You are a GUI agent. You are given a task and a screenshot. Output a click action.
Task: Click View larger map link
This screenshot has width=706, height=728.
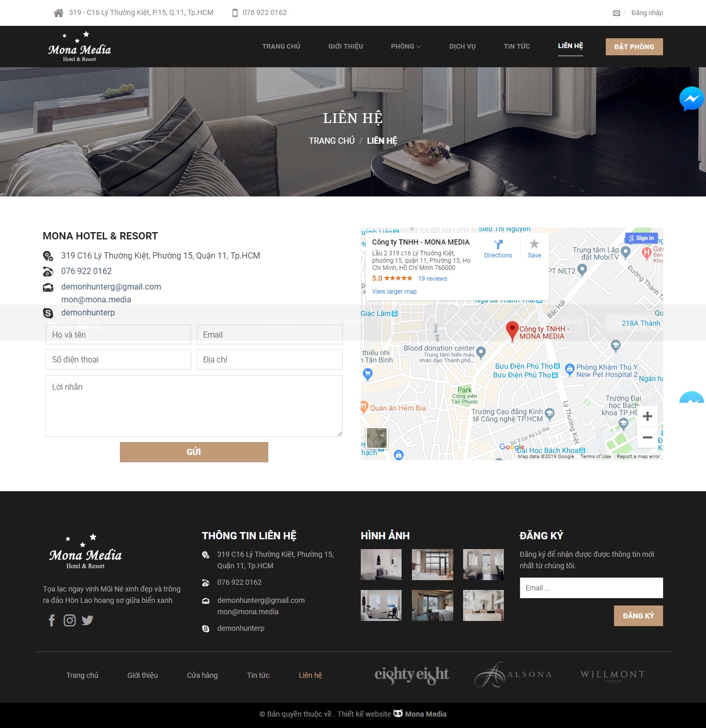394,292
